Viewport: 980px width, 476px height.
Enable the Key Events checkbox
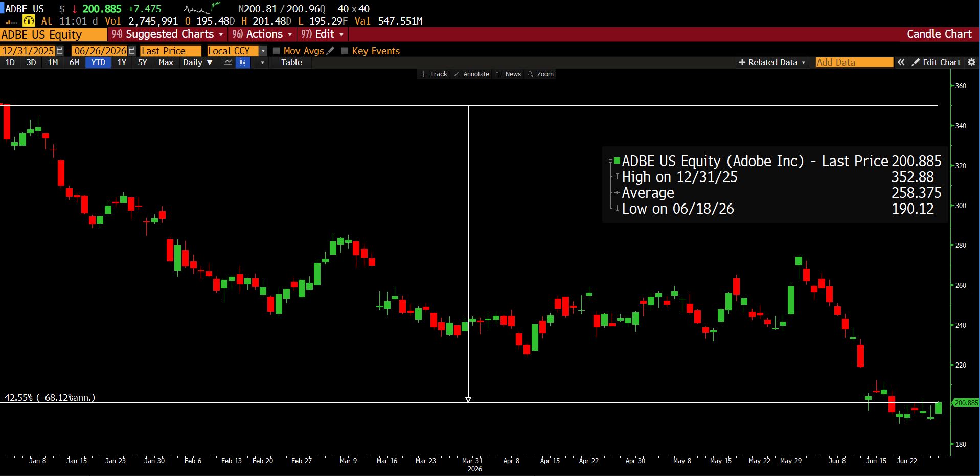coord(345,51)
